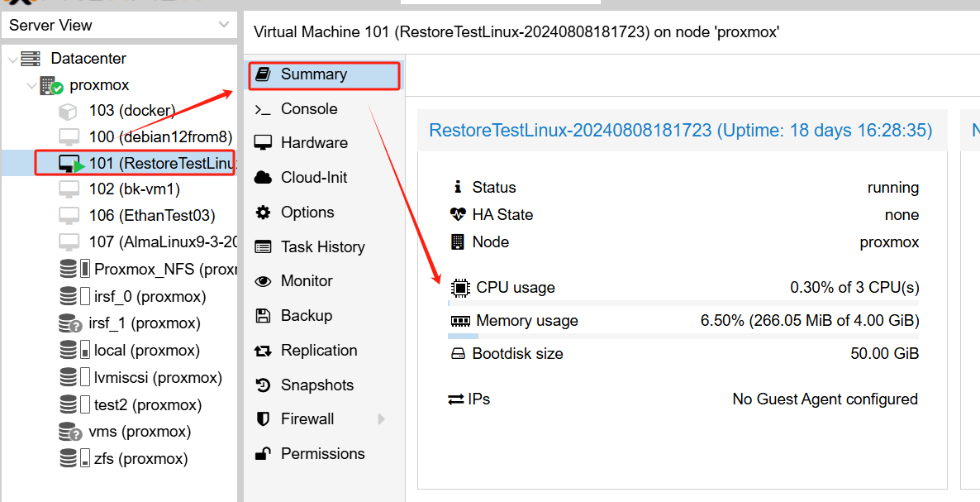Click the IPs exchange arrows icon
Screen dimensions: 980x502
point(455,399)
